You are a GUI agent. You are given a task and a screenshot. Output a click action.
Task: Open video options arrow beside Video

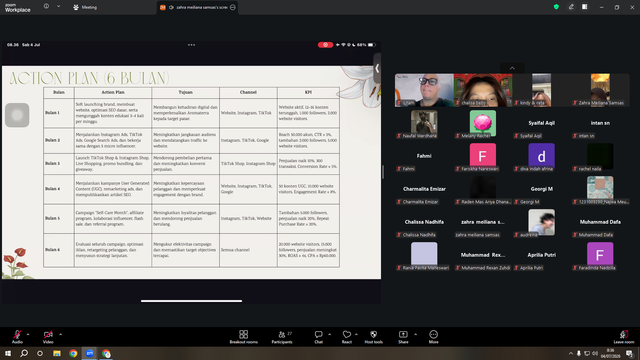(x=60, y=334)
